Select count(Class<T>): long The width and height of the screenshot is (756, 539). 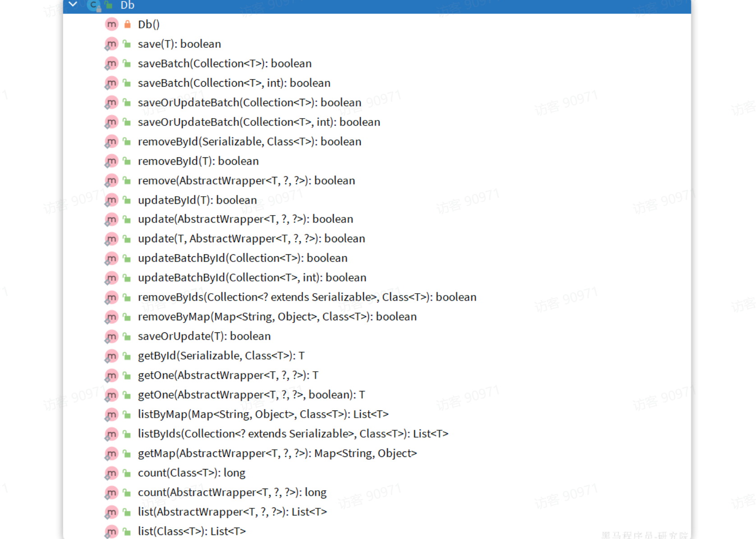point(192,473)
